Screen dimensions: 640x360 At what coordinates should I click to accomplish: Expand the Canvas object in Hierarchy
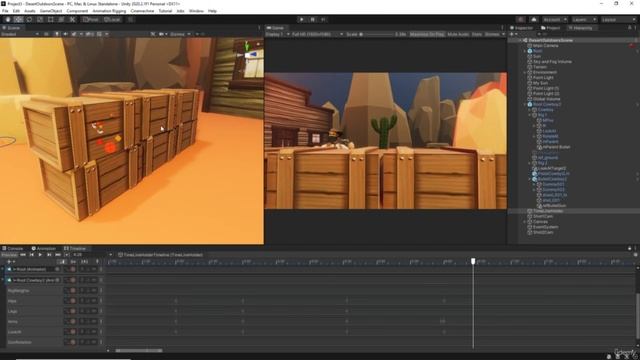[x=525, y=222]
